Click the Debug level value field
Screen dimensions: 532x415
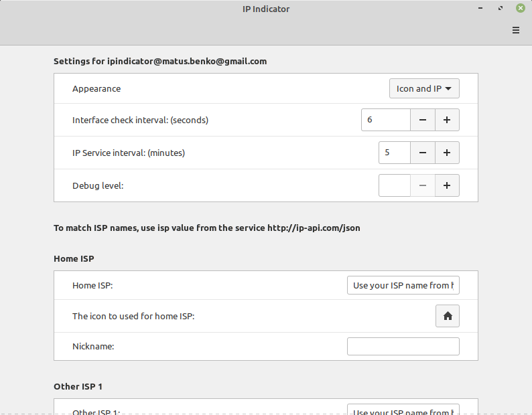tap(395, 185)
